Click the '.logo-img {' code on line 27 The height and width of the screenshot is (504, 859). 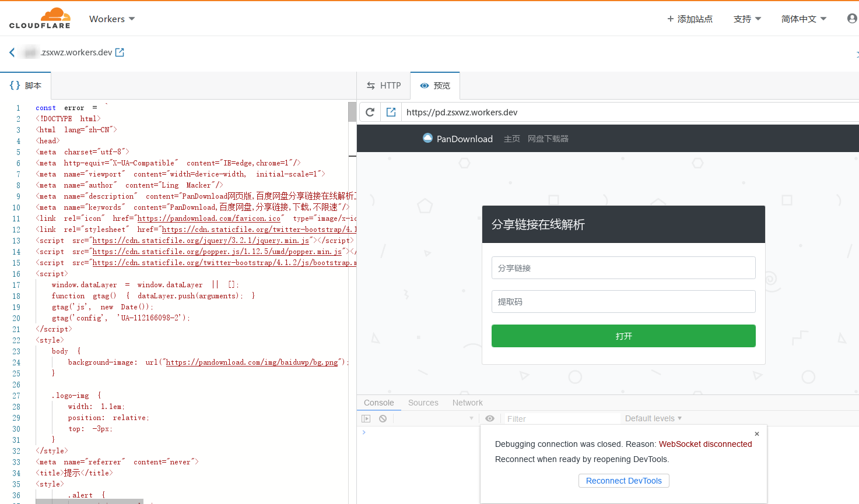(76, 396)
